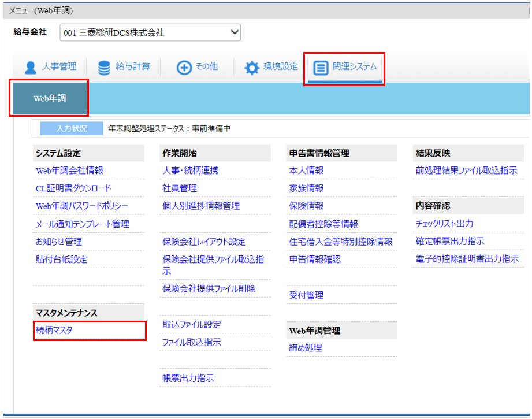The height and width of the screenshot is (419, 532).
Task: Open the Web年調会社情報 link
Action: point(69,170)
